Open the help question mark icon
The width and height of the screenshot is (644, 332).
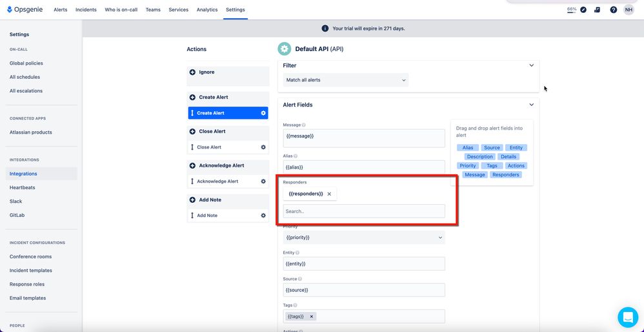click(x=613, y=10)
